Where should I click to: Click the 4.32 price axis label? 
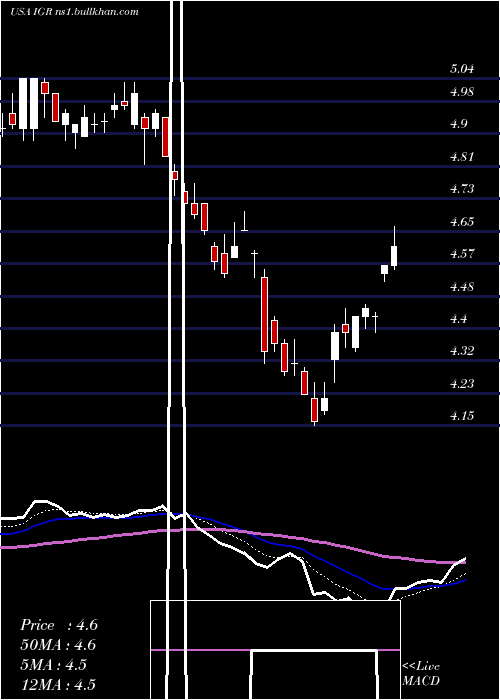(x=462, y=351)
